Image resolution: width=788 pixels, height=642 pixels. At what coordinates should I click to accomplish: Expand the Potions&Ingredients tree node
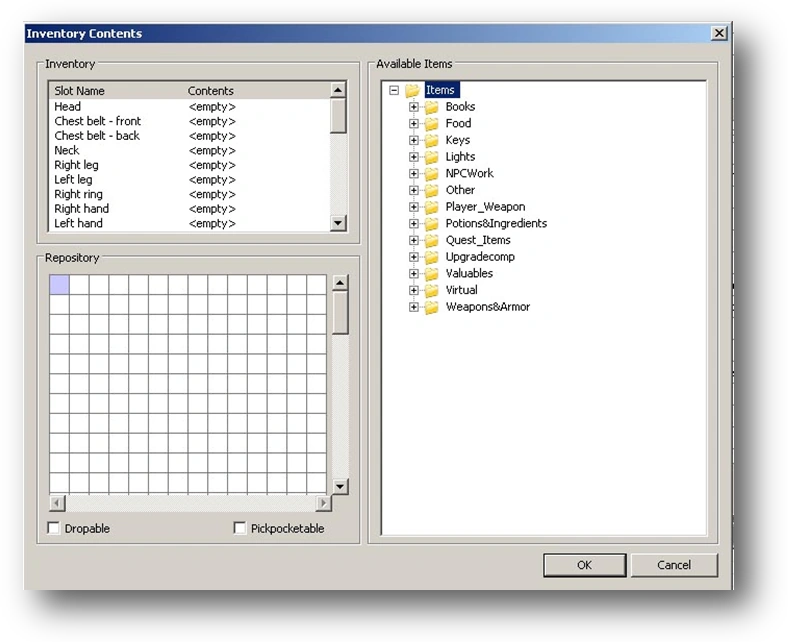pyautogui.click(x=414, y=224)
